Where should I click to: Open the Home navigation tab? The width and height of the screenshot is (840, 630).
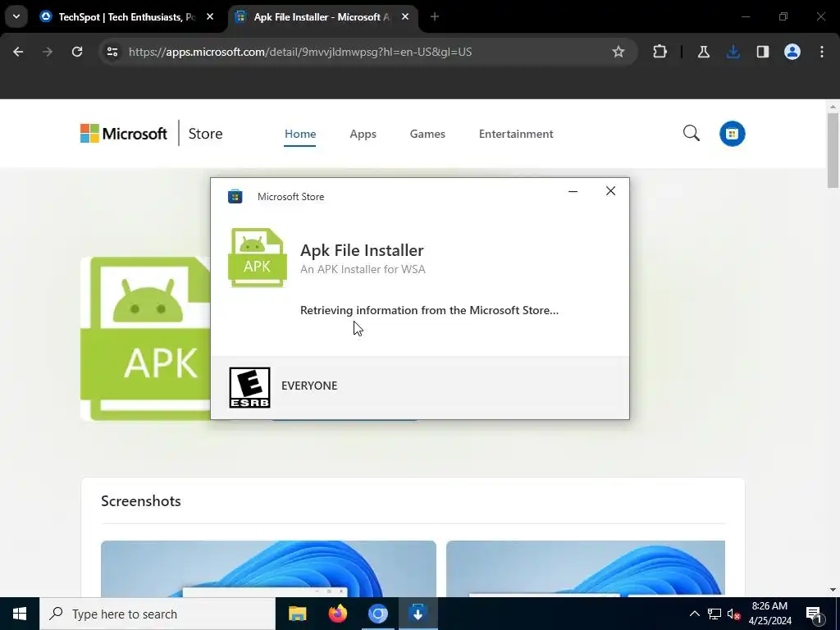pos(300,134)
